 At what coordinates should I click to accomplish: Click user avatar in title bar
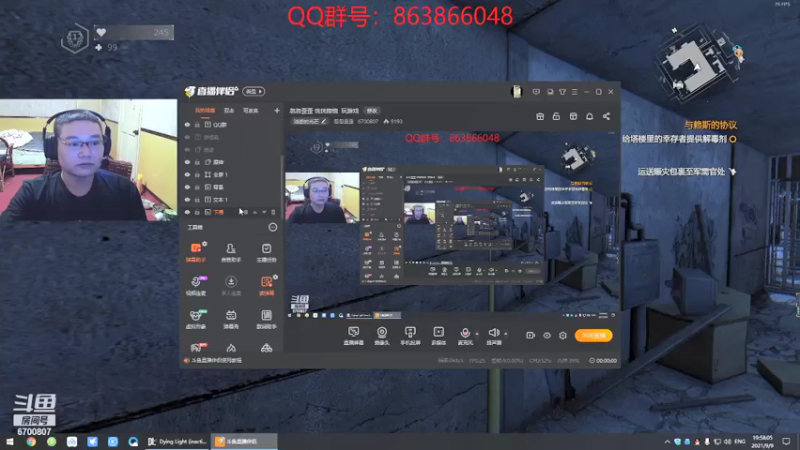point(516,91)
